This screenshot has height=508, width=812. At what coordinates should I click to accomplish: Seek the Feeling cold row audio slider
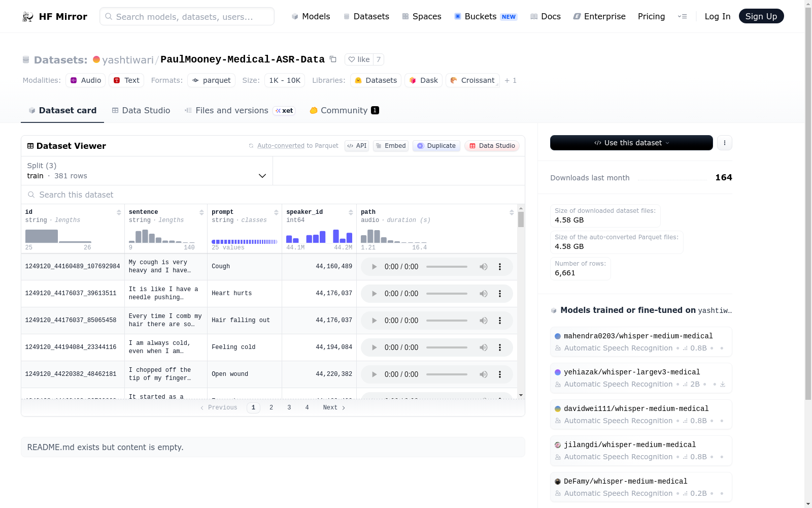pos(447,347)
